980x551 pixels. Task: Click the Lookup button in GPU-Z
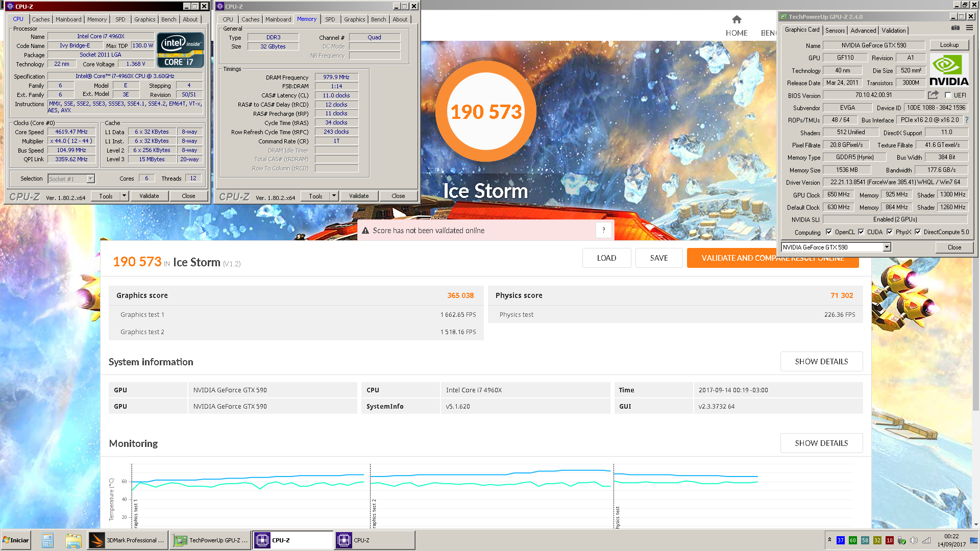[949, 45]
